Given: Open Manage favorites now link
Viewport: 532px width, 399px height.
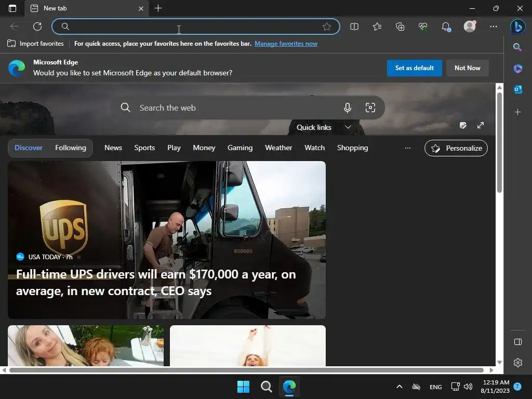Looking at the screenshot, I should click(286, 44).
